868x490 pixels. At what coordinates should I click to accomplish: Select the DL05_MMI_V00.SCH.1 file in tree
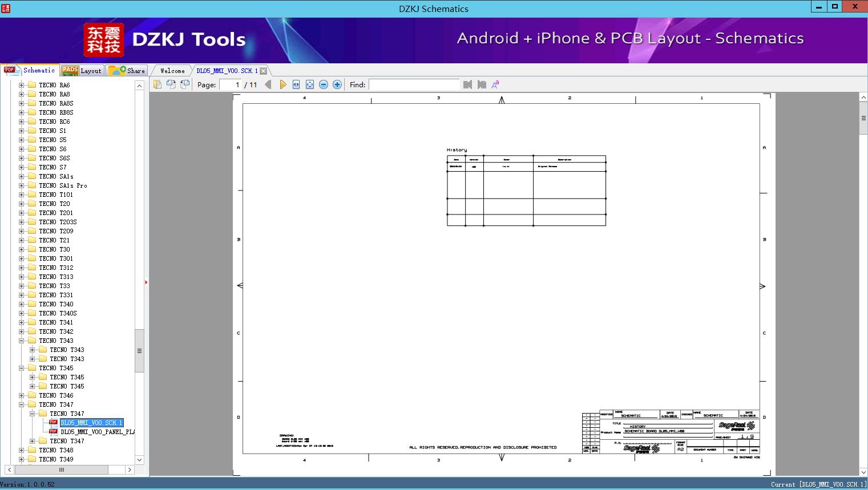click(91, 423)
